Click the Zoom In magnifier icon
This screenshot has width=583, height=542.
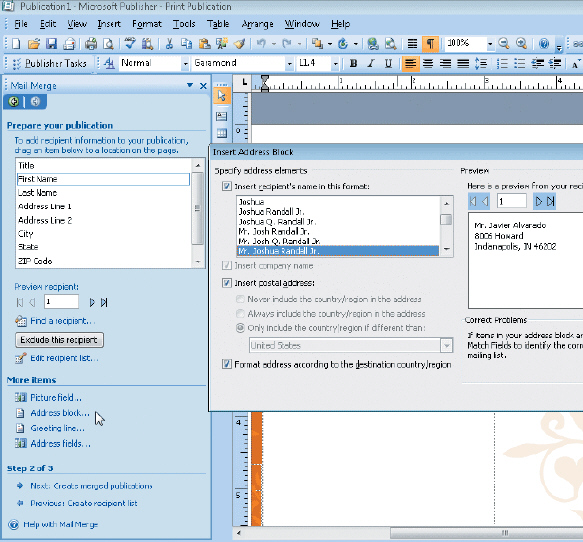pos(521,44)
